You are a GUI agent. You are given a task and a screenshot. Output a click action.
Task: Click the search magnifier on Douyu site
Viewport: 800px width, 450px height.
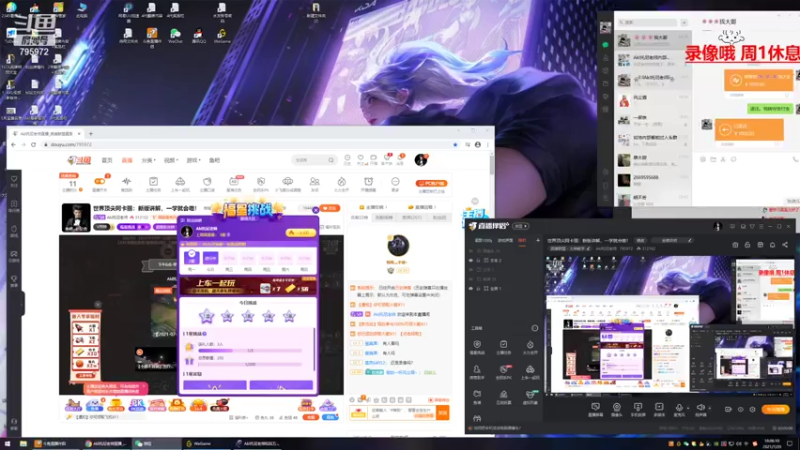click(331, 160)
